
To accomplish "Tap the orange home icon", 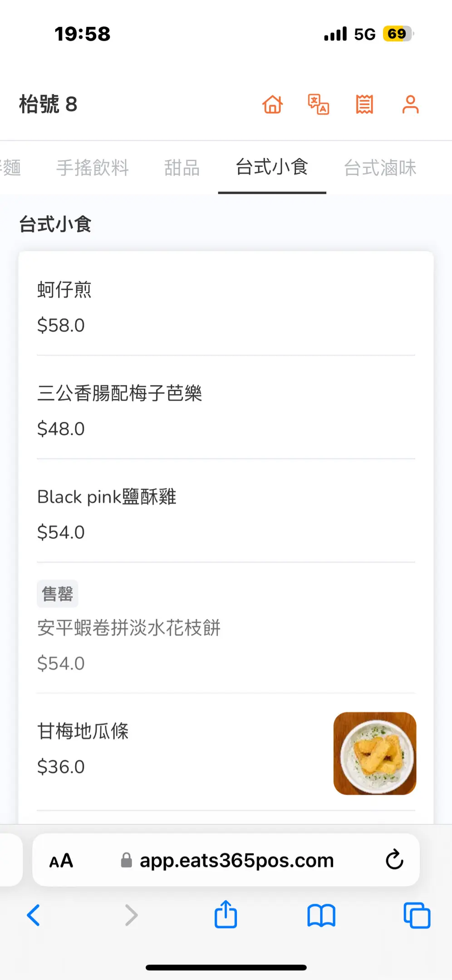I will [x=273, y=104].
